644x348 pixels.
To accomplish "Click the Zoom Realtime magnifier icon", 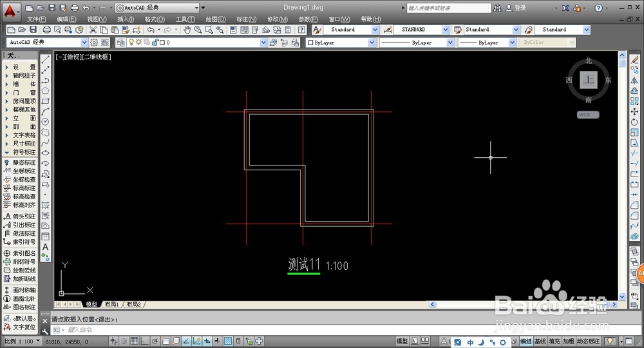I will pos(198,30).
